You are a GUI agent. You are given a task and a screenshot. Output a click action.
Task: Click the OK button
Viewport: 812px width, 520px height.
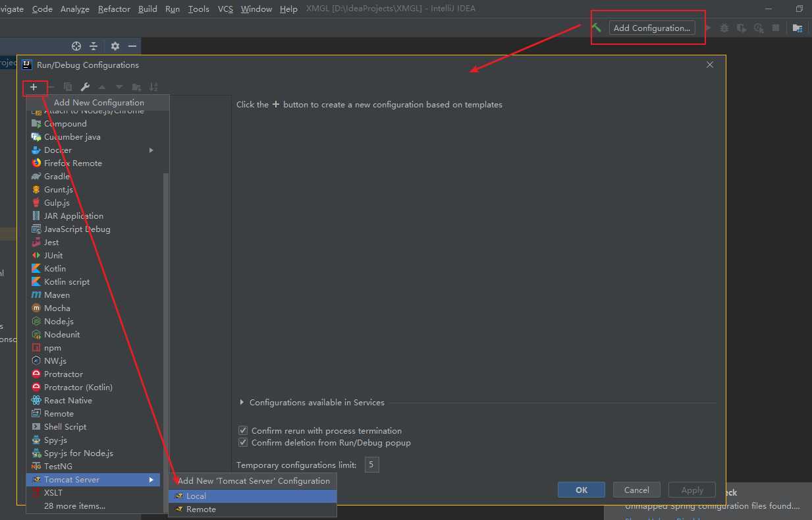click(x=581, y=490)
